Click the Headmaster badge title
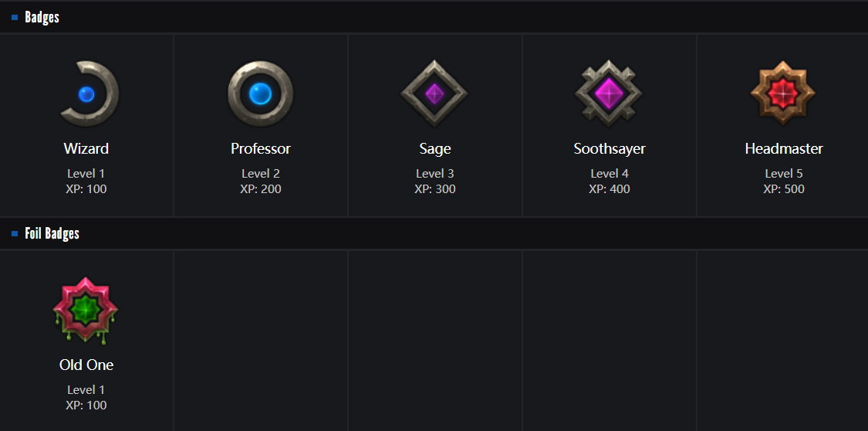Viewport: 868px width, 431px height. click(x=784, y=149)
